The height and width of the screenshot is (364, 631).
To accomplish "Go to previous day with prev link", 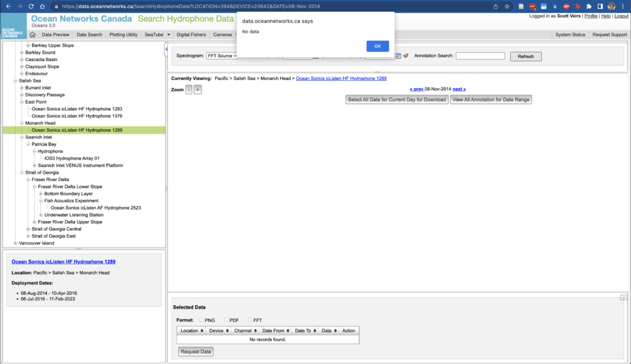I will [x=417, y=89].
